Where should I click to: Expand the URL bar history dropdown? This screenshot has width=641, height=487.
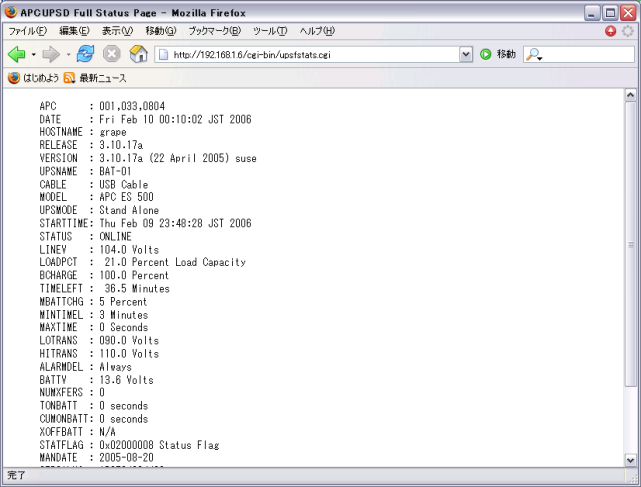(x=466, y=54)
